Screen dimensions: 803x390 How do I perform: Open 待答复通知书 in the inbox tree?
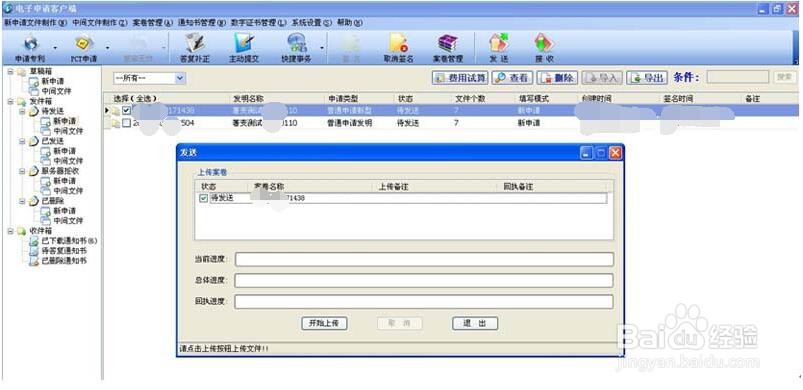tap(64, 251)
